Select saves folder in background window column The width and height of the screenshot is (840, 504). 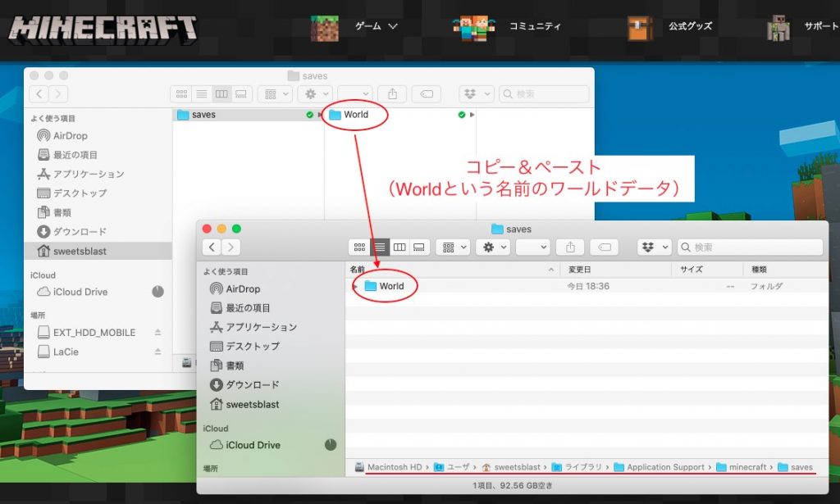coord(248,115)
